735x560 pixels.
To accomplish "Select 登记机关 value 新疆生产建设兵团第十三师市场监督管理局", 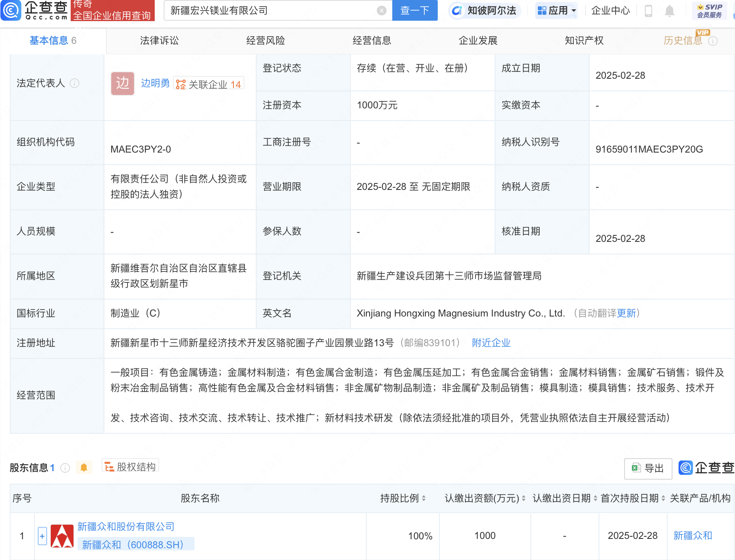I will (x=449, y=276).
